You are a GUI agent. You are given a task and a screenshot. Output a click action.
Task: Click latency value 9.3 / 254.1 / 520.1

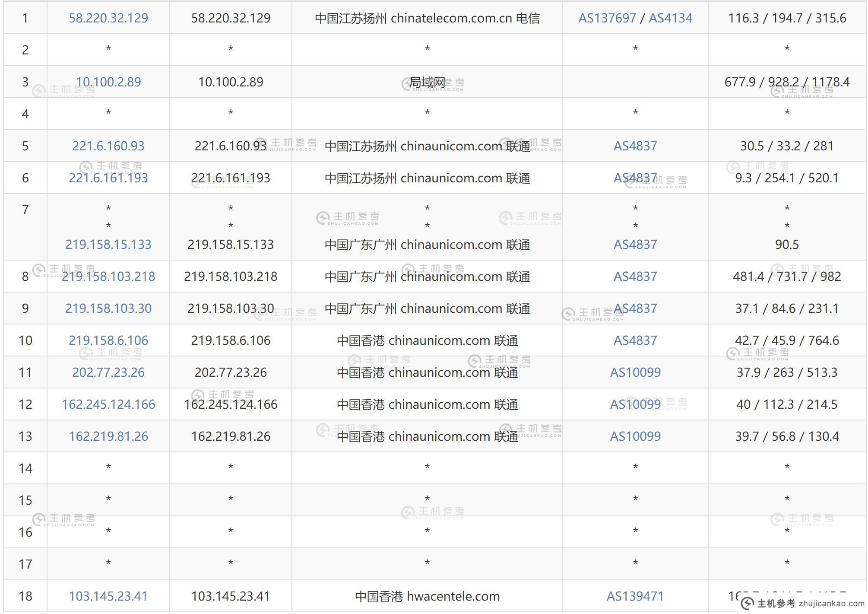787,178
